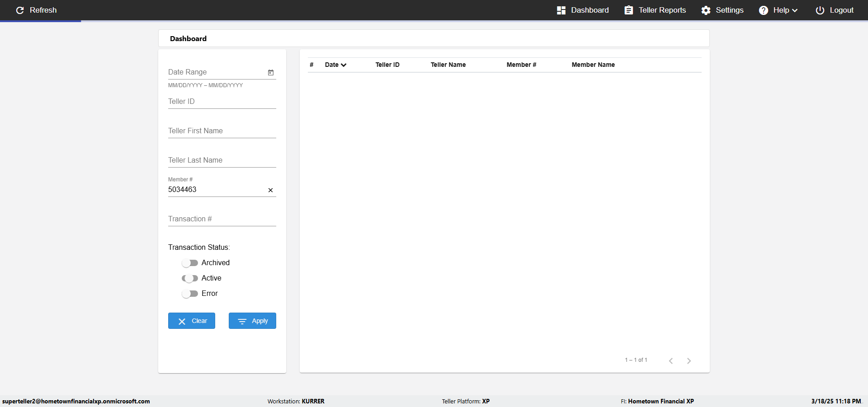Click the Clear filters button

192,321
